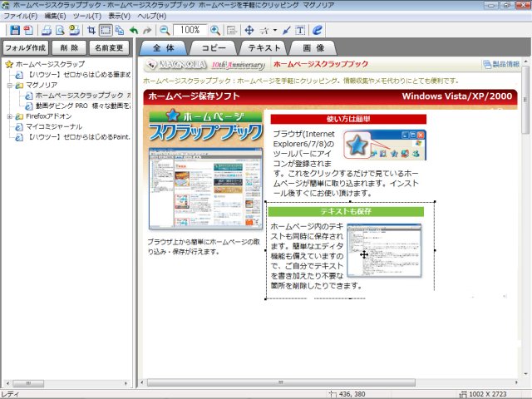Select the Text T tool

click(300, 30)
